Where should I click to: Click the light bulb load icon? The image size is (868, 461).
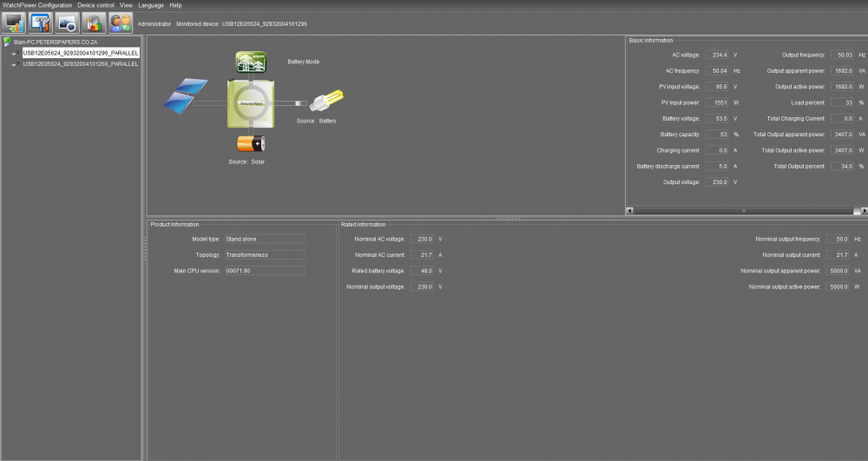pyautogui.click(x=326, y=101)
